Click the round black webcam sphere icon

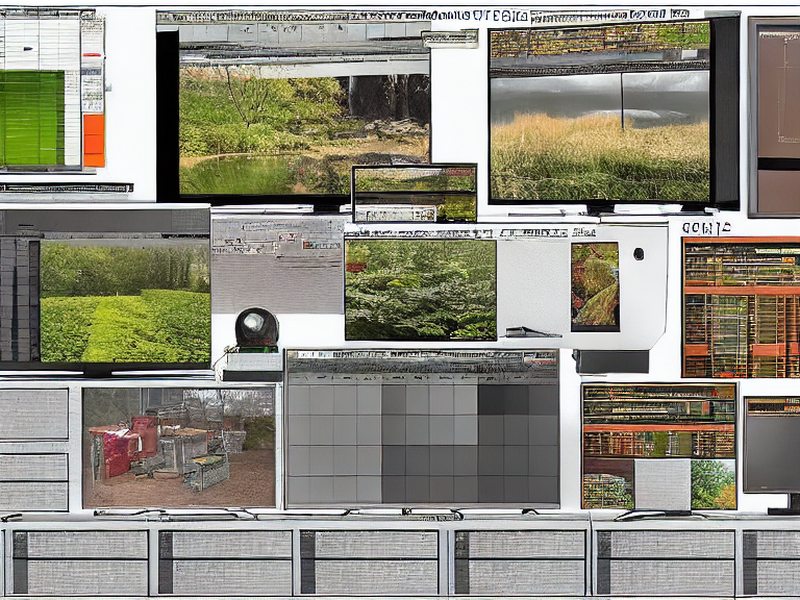click(x=257, y=328)
